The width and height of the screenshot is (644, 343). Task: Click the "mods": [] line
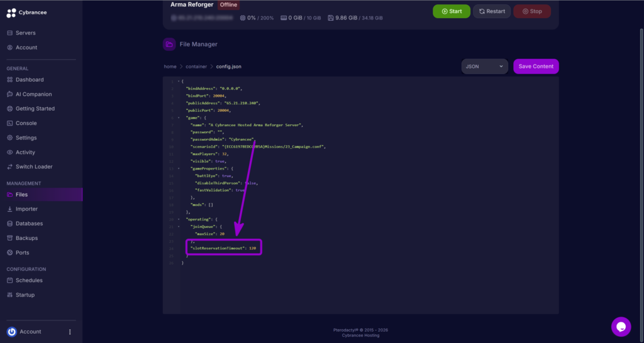(x=202, y=205)
